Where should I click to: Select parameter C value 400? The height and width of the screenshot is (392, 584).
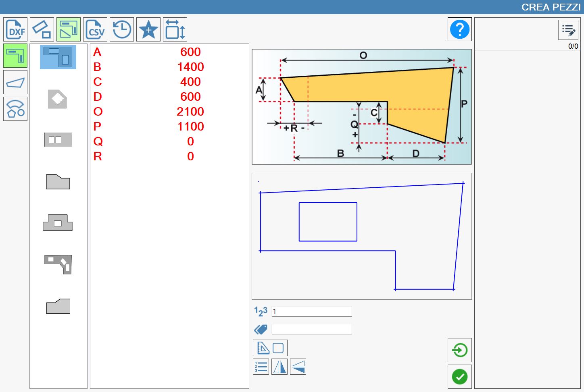190,82
